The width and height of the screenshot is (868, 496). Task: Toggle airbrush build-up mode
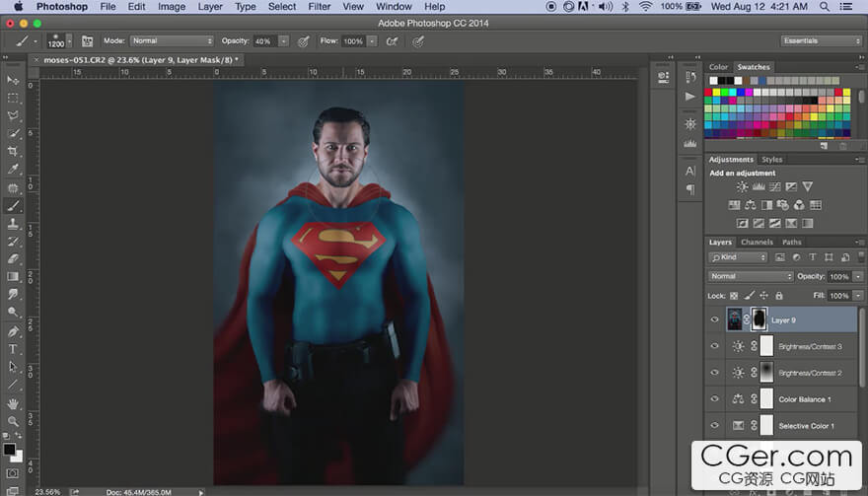tap(392, 41)
